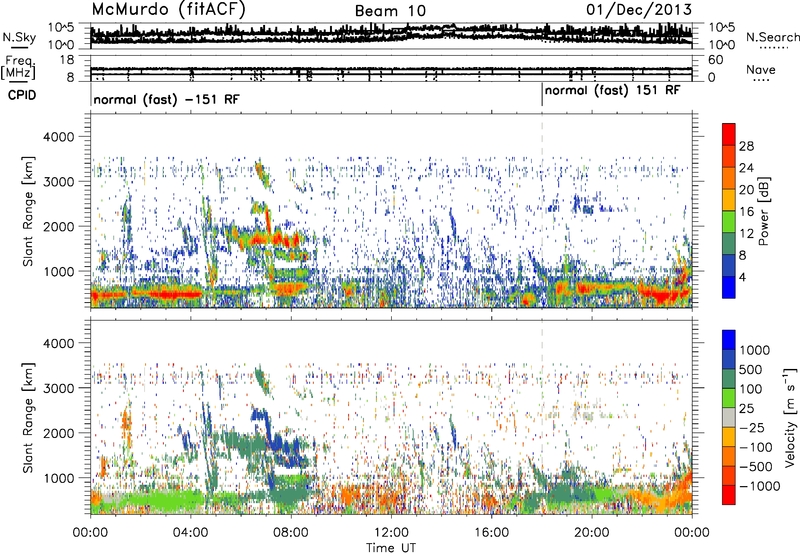Click the 18 tick of frequency axis
Screen dimensions: 800x554
pos(67,60)
